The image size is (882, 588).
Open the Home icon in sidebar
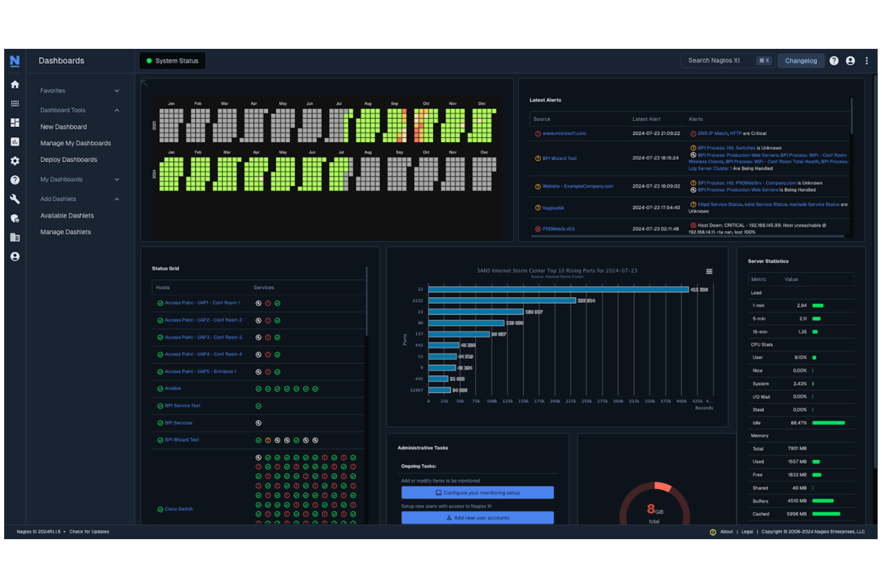[14, 85]
